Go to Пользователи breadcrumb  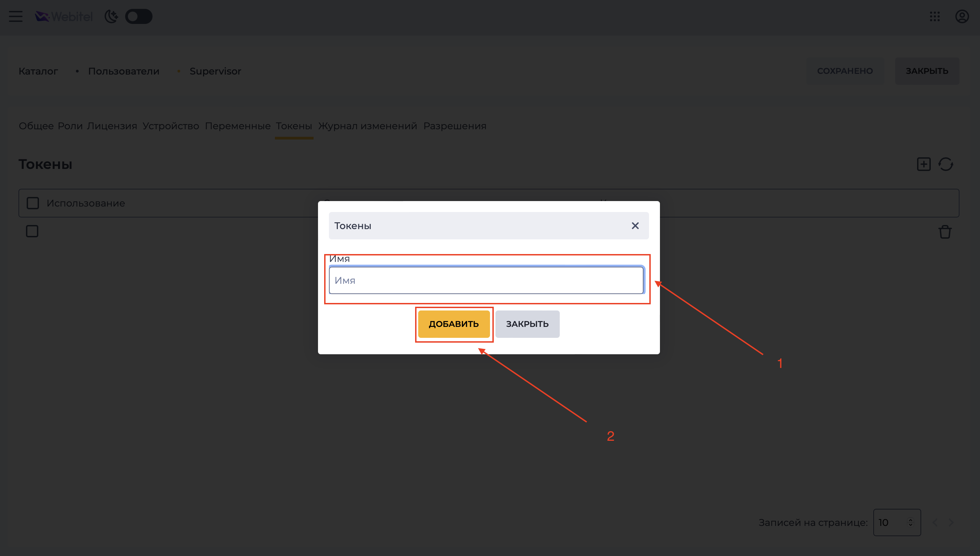tap(124, 71)
